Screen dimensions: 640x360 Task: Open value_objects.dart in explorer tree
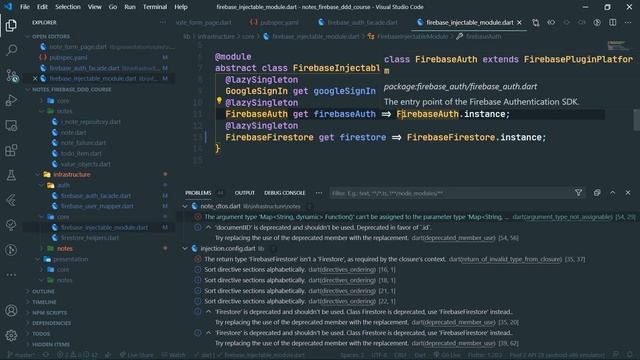point(85,164)
